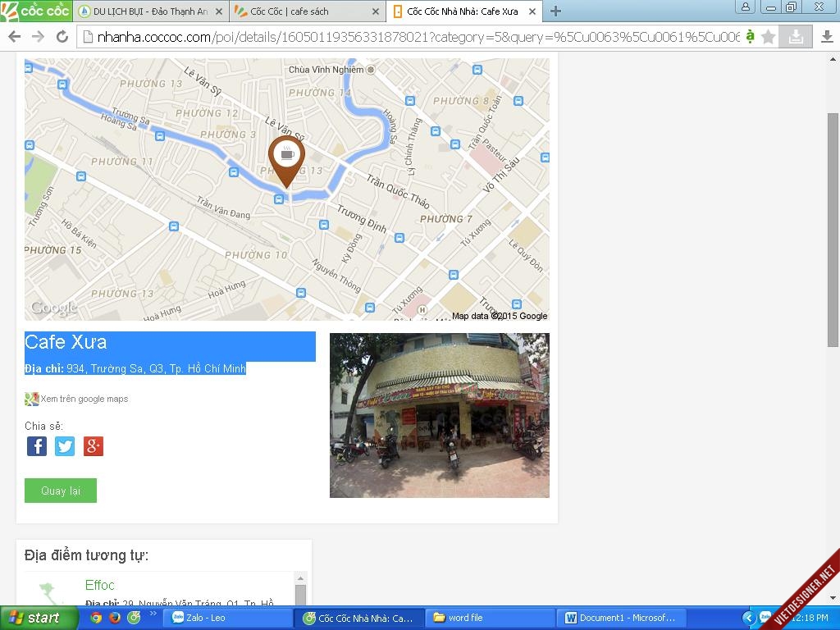Click the green Quay lại button

(61, 491)
